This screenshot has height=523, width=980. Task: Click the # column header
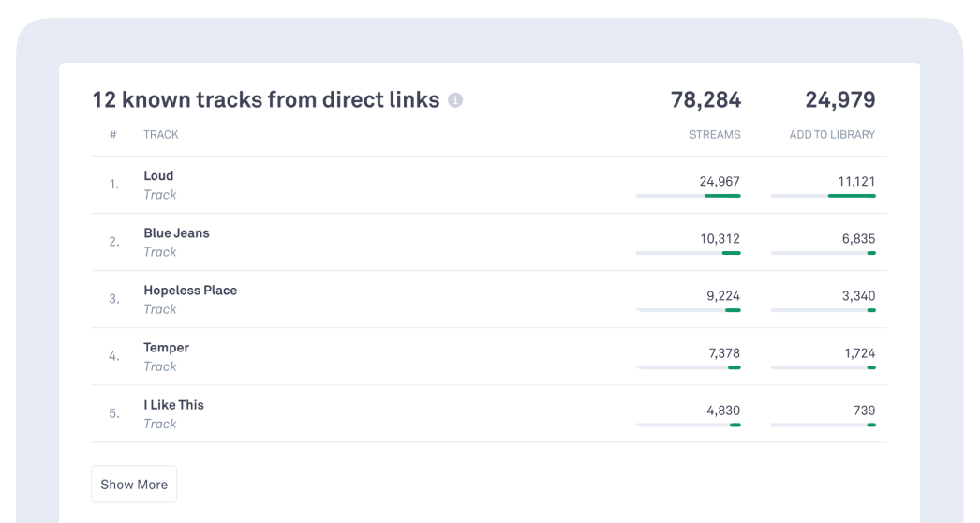tap(113, 135)
